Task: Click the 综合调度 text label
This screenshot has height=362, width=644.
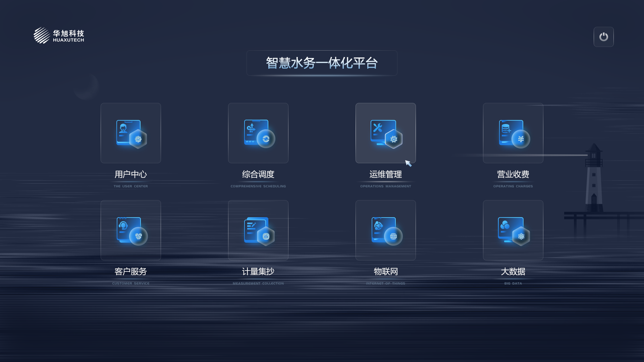Action: [258, 174]
